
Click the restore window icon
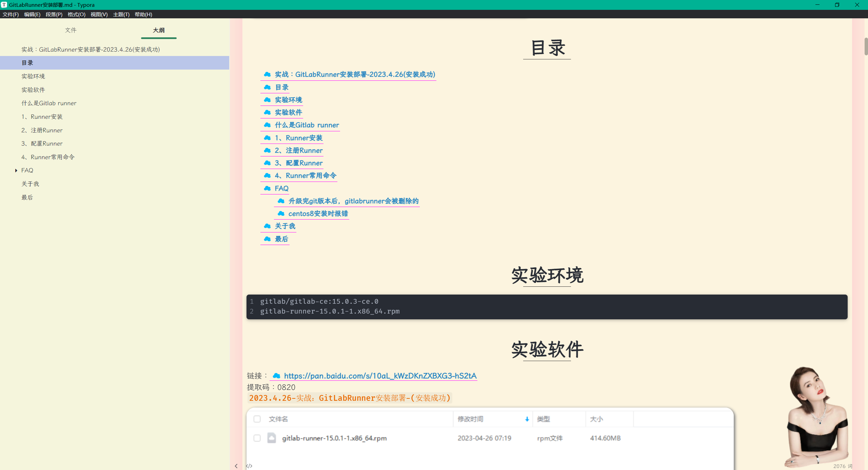pos(837,5)
